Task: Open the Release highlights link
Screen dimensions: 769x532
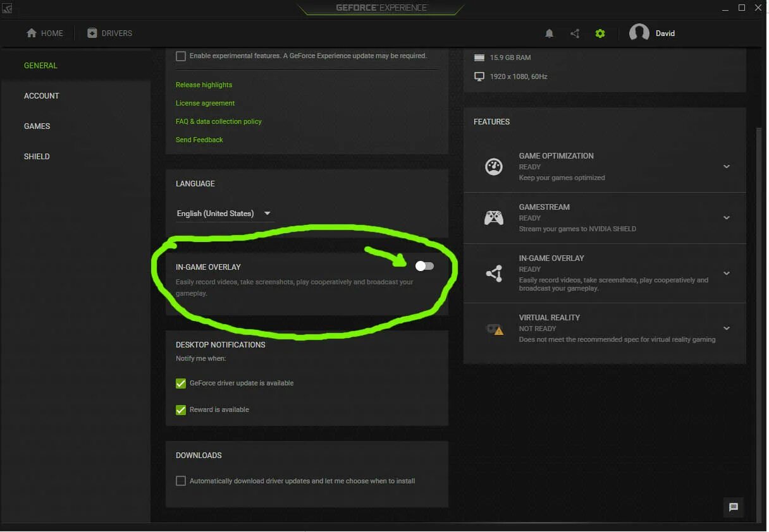Action: 204,85
